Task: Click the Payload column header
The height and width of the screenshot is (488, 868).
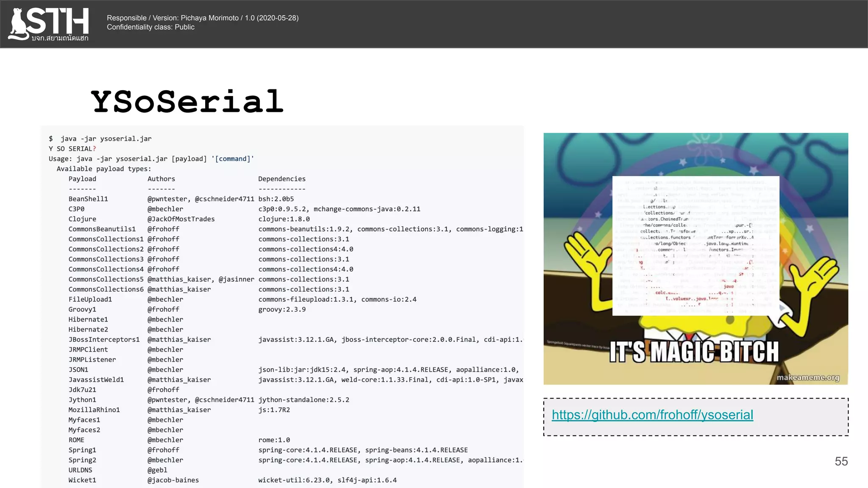Action: click(x=82, y=179)
